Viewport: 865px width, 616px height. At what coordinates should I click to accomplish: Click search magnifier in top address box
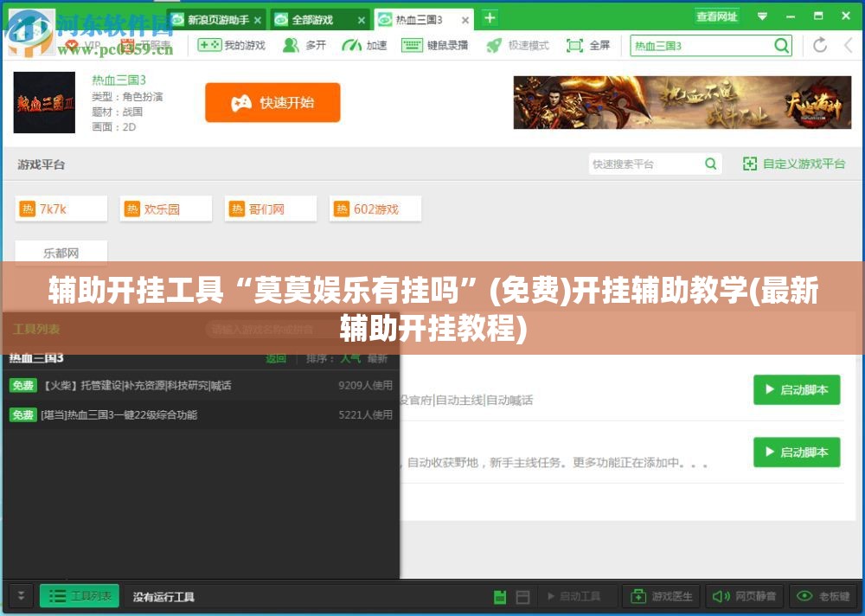click(781, 45)
